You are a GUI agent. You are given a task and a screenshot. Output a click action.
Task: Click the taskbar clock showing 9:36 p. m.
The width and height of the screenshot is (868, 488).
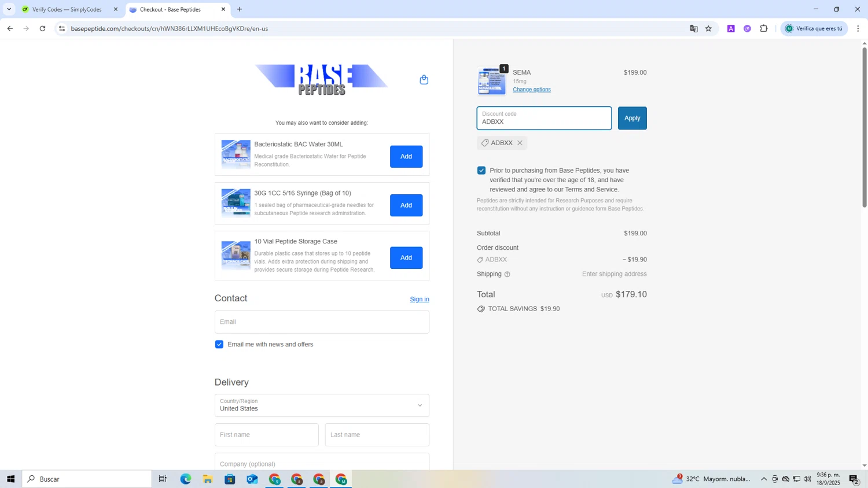[x=828, y=479]
